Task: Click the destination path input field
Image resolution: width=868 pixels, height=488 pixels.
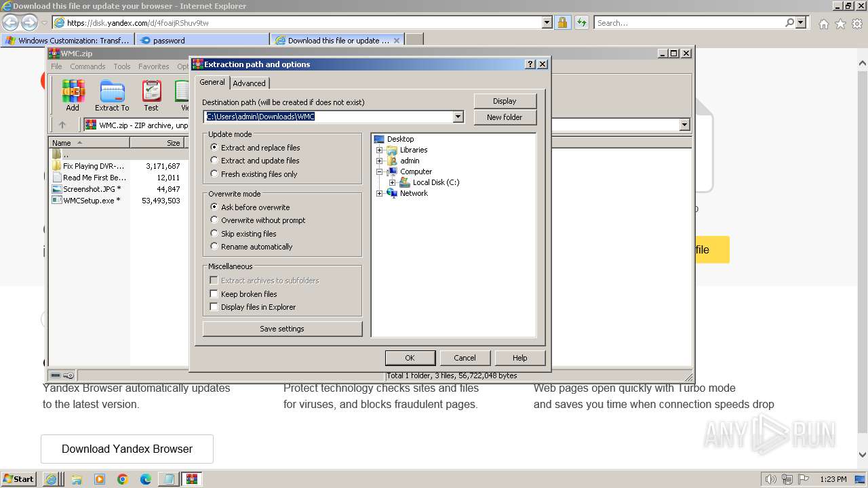Action: point(328,117)
